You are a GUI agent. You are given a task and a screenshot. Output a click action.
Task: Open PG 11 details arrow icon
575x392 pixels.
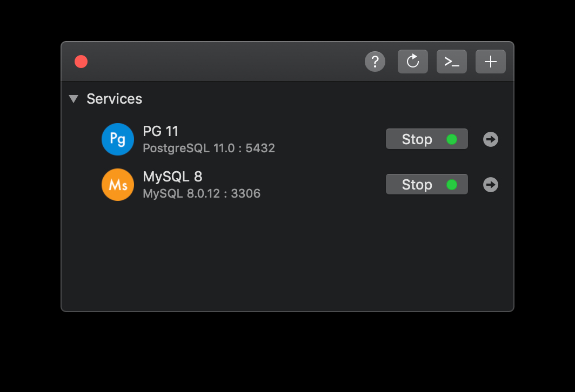click(491, 139)
